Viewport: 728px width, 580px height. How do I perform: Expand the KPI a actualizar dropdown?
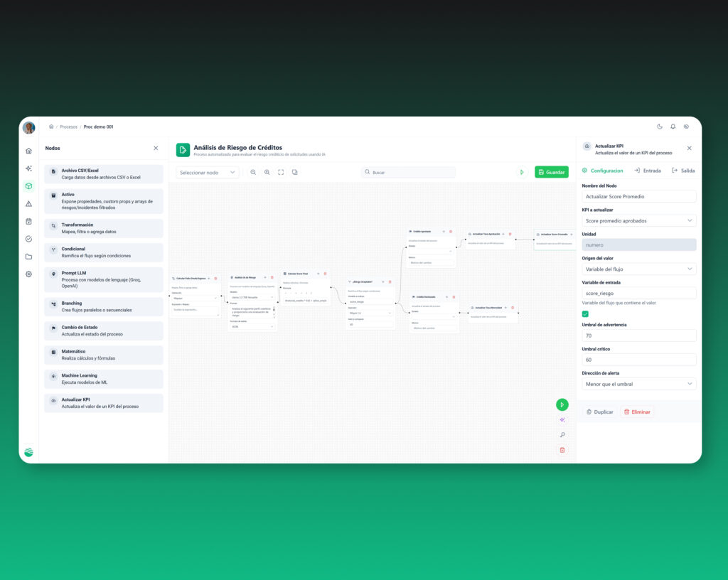(639, 221)
